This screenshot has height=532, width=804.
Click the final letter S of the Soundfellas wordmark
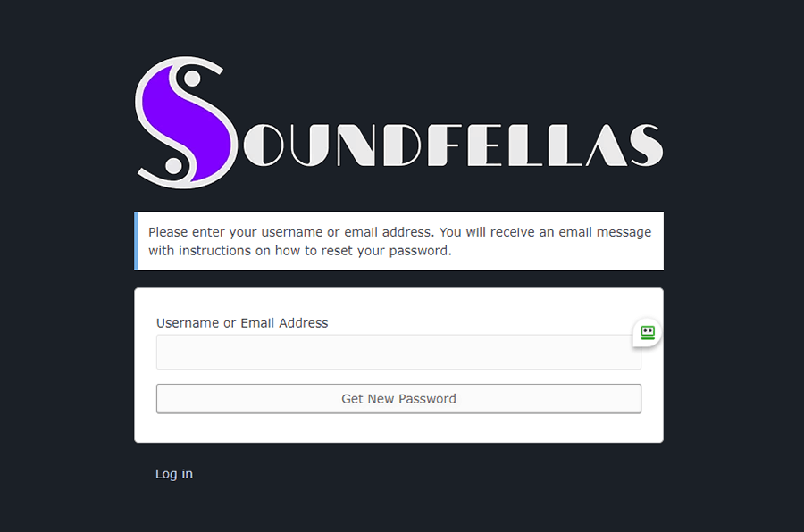click(x=646, y=145)
